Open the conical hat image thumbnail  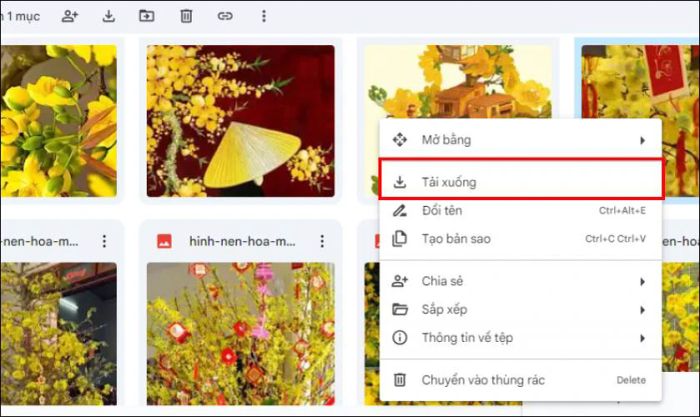240,120
